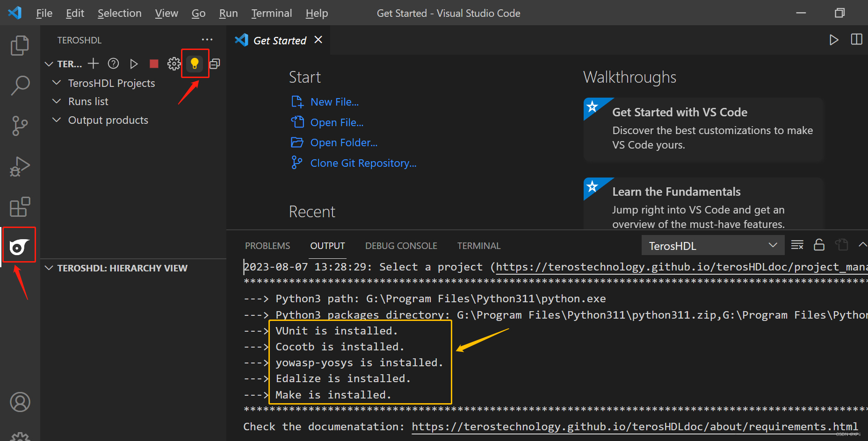Click the 'Cocotb is installed.' output line

point(340,347)
